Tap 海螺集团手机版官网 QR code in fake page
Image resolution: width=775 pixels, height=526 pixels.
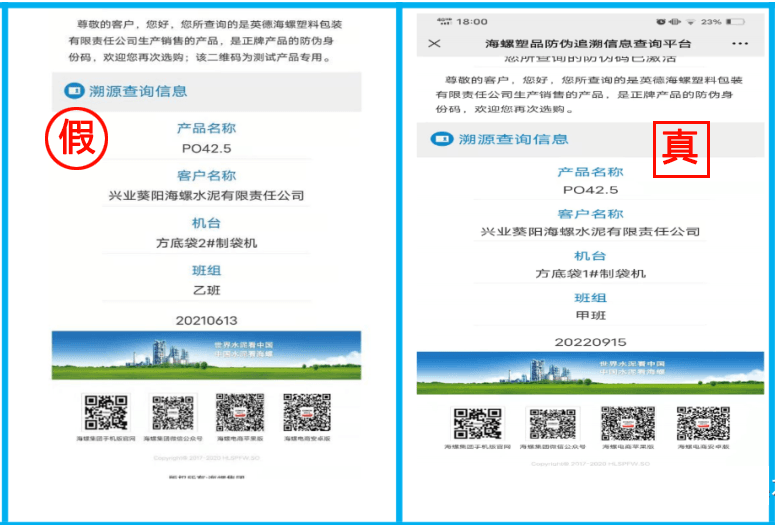(105, 412)
